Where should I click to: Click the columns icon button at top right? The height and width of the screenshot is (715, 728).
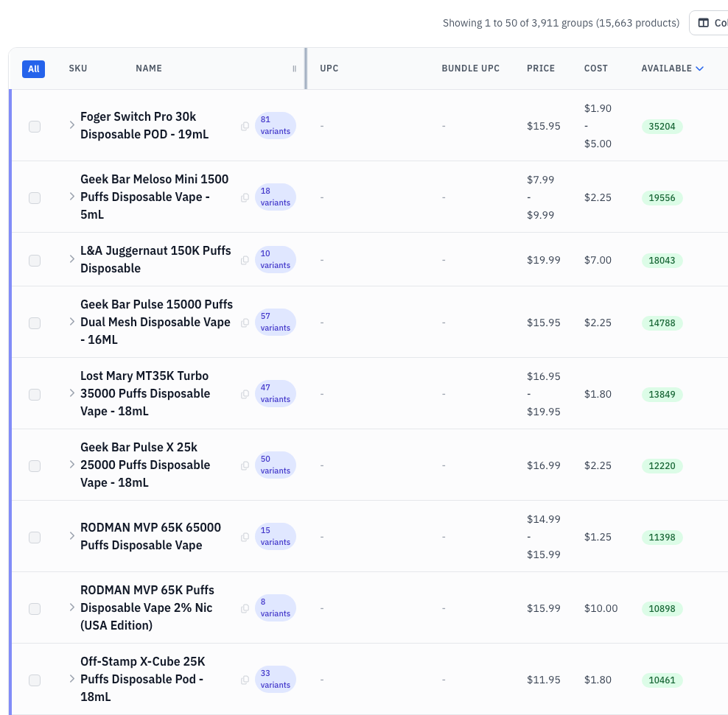click(704, 23)
